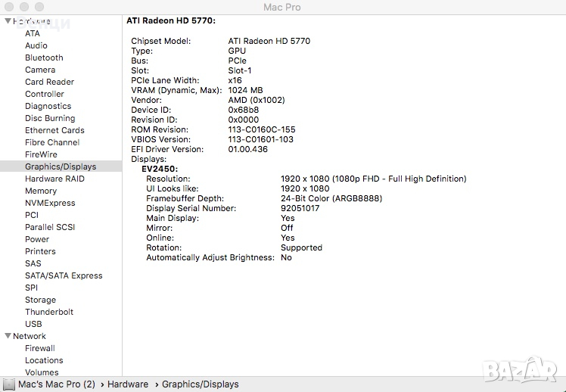Select Locations under Network
The height and width of the screenshot is (392, 566).
click(x=44, y=360)
